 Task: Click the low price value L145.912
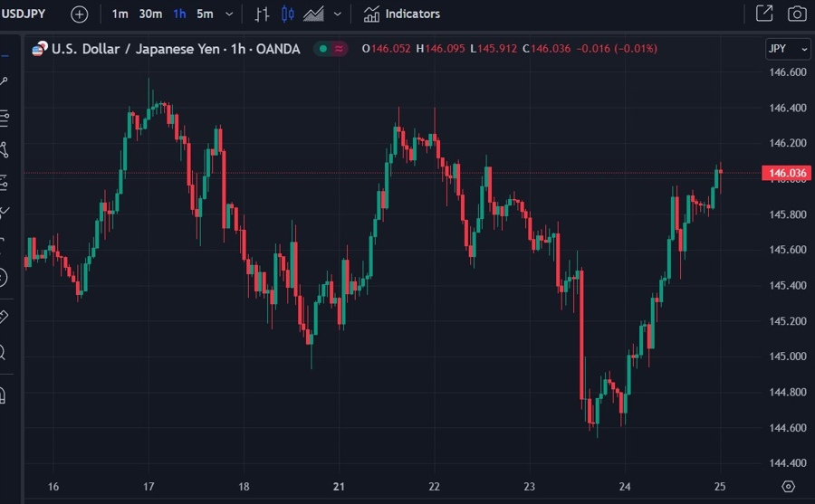coord(494,49)
